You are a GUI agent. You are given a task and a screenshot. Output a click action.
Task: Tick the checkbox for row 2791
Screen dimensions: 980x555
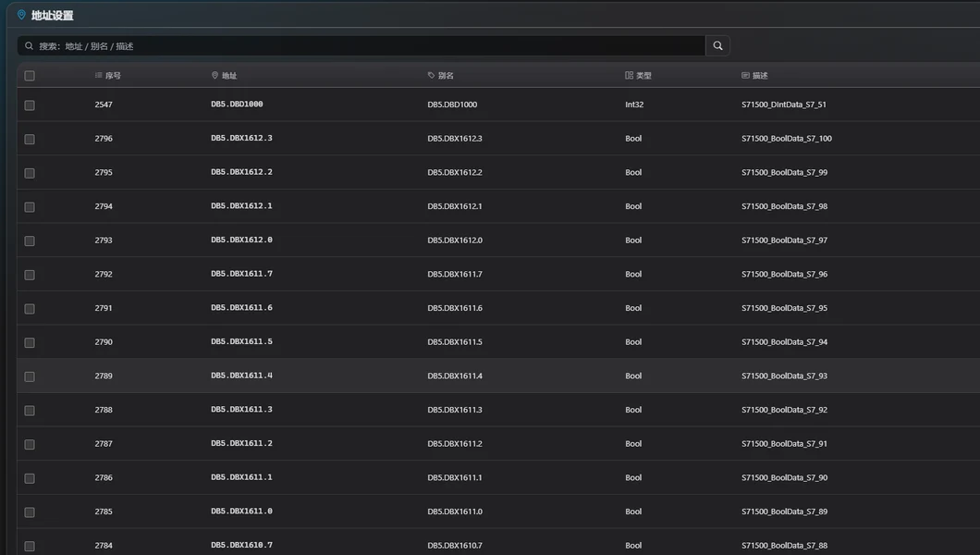coord(30,309)
